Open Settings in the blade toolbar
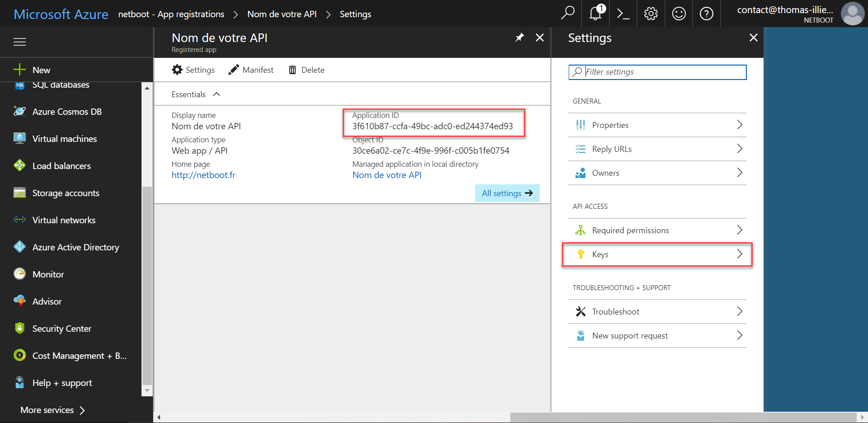This screenshot has width=868, height=423. point(193,70)
